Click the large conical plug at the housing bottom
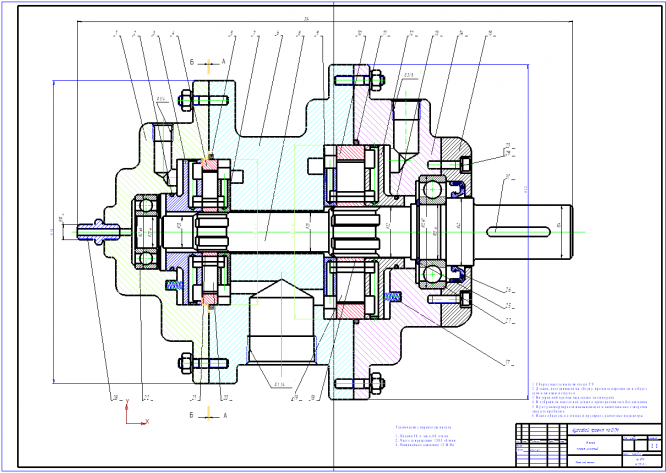The width and height of the screenshot is (666, 473). (282, 321)
